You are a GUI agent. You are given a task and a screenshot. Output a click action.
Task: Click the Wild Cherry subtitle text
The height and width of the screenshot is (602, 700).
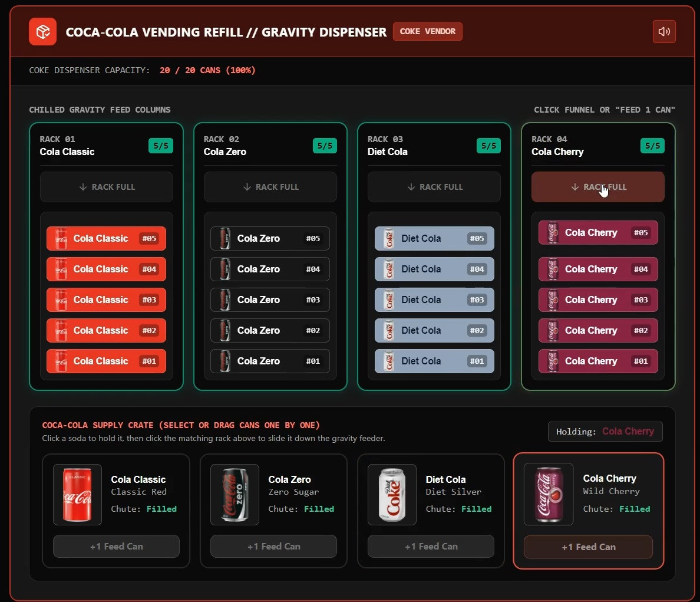[x=611, y=491]
